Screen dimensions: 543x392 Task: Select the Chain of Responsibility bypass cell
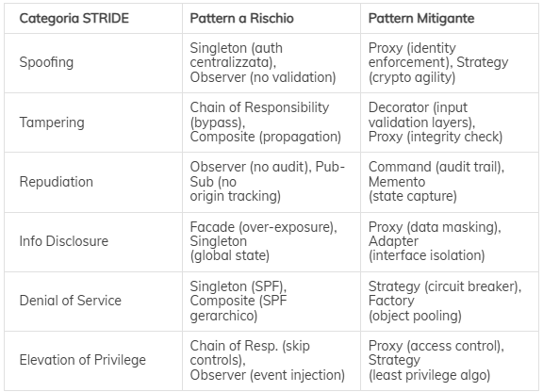coord(271,122)
